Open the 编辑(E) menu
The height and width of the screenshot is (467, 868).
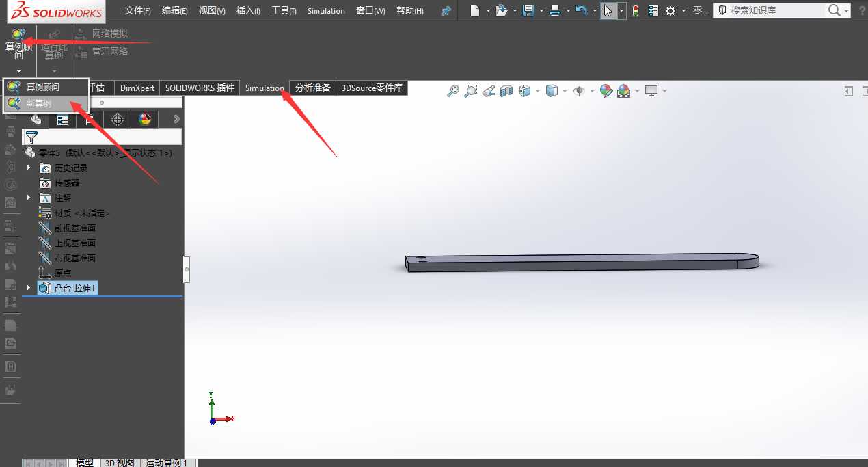coord(175,11)
